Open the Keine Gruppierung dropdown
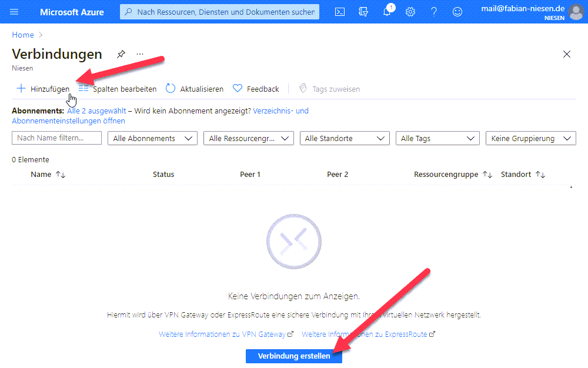588x368 pixels. click(530, 138)
